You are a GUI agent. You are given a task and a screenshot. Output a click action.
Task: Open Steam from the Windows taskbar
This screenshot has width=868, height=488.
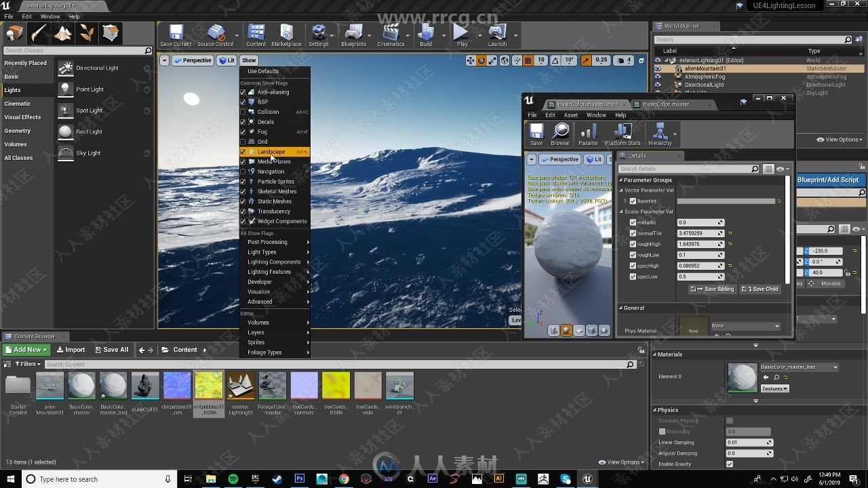[x=277, y=479]
